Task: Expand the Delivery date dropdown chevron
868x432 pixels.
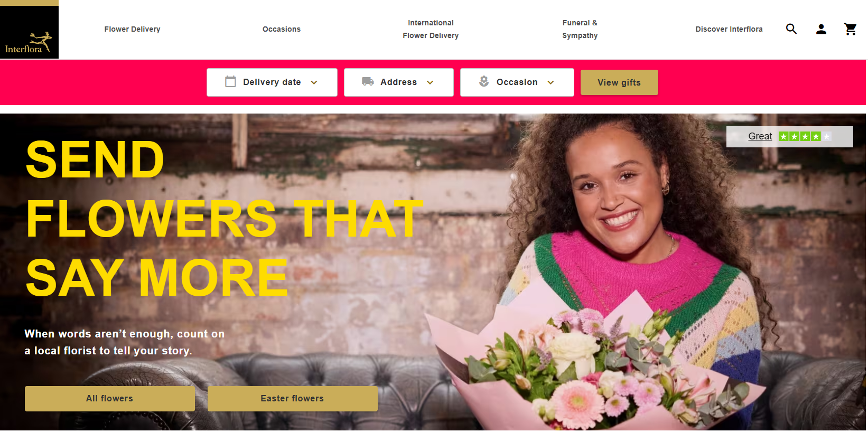Action: 314,82
